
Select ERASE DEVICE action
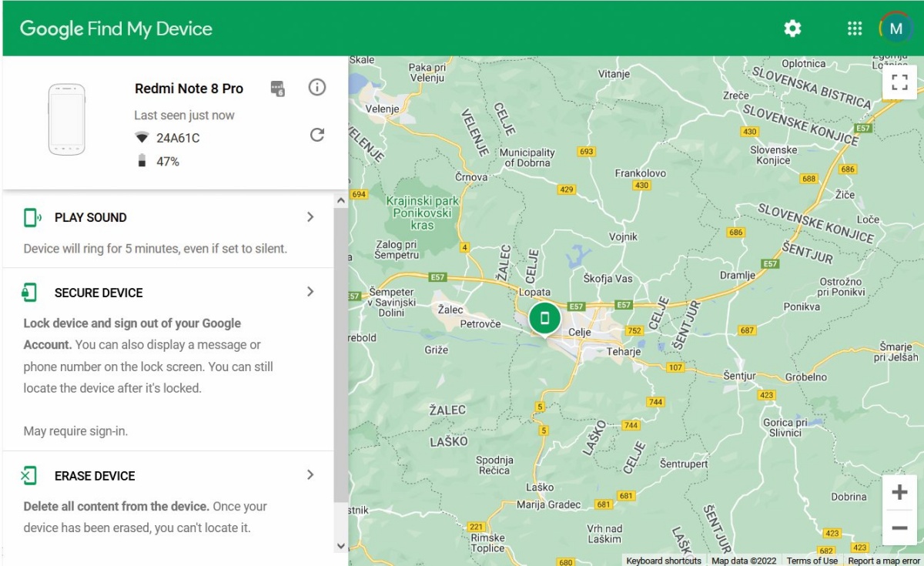click(x=95, y=476)
